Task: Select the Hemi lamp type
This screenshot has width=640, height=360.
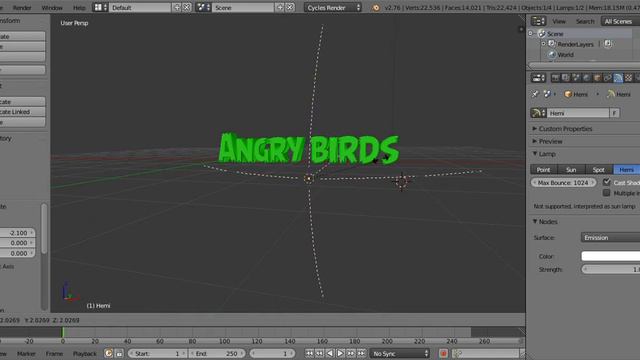Action: [627, 169]
